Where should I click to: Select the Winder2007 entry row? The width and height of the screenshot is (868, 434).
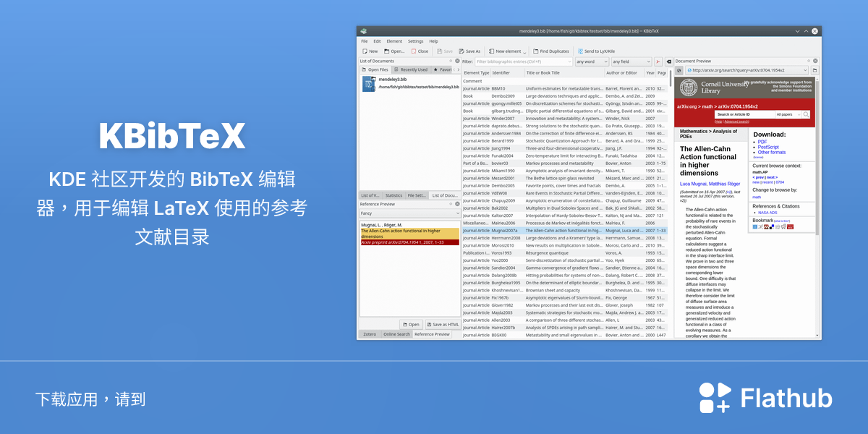(564, 118)
